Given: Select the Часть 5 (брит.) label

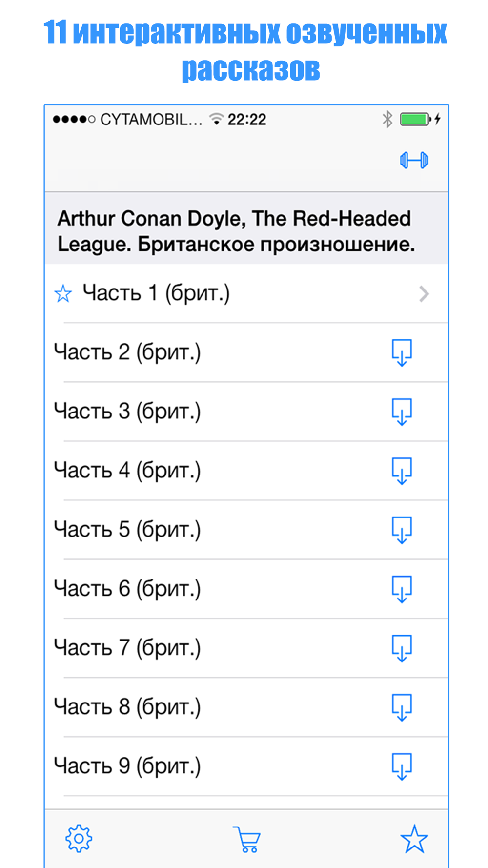Looking at the screenshot, I should [127, 529].
